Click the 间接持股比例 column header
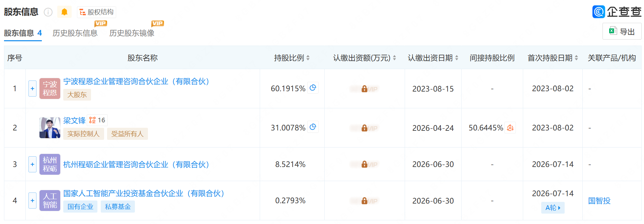This screenshot has width=644, height=224. point(492,58)
